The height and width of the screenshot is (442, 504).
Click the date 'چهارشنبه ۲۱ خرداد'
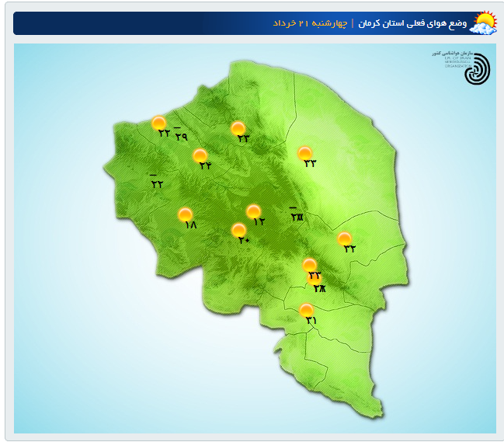(310, 23)
